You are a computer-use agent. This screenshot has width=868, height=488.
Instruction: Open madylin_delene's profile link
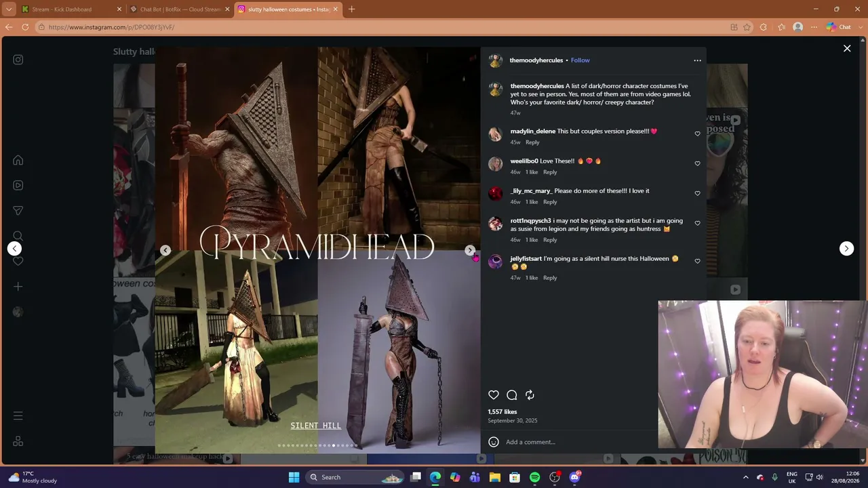(533, 131)
